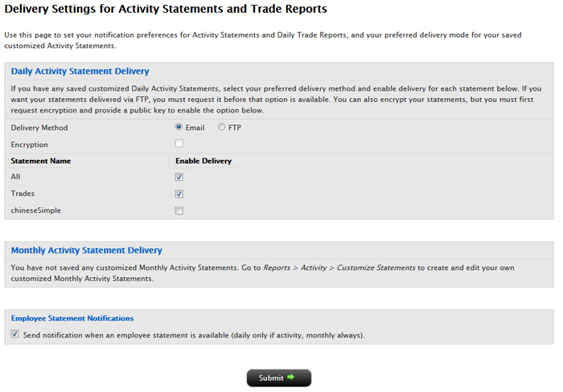The height and width of the screenshot is (392, 563).
Task: Toggle the employee statement notification checkbox
Action: [14, 334]
